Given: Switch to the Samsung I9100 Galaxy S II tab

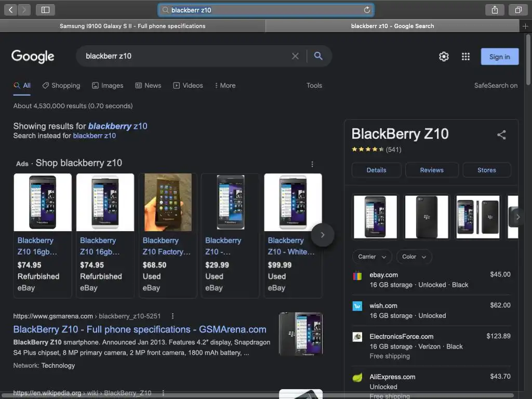Looking at the screenshot, I should point(132,26).
